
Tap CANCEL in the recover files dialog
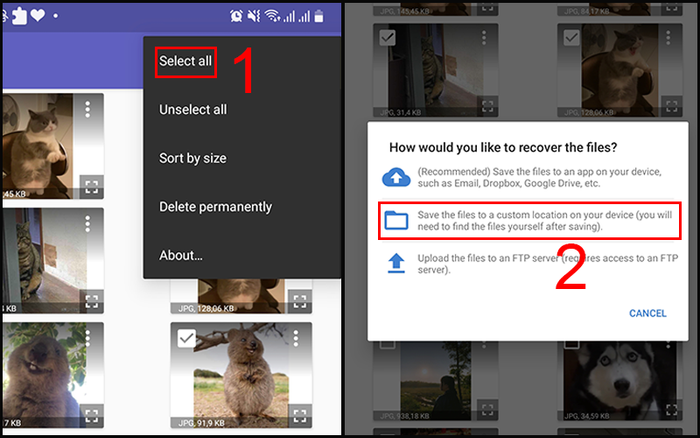pyautogui.click(x=647, y=313)
